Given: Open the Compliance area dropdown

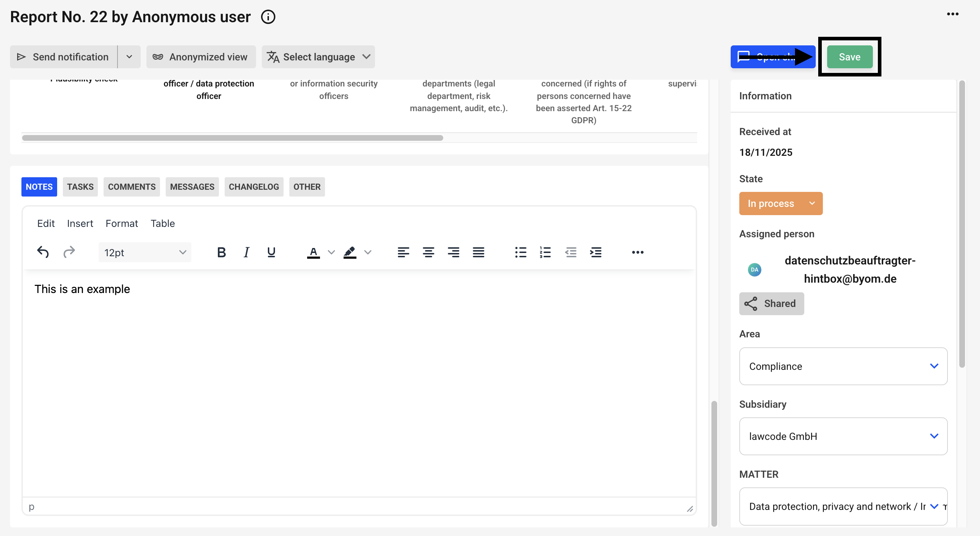Looking at the screenshot, I should pyautogui.click(x=842, y=366).
